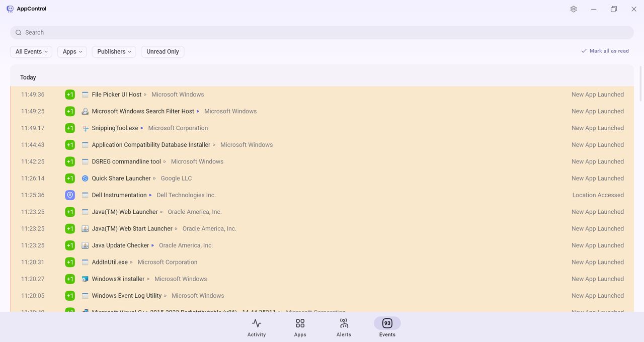Click the Windows Event Log Utility entry name
The image size is (644, 342).
(127, 296)
